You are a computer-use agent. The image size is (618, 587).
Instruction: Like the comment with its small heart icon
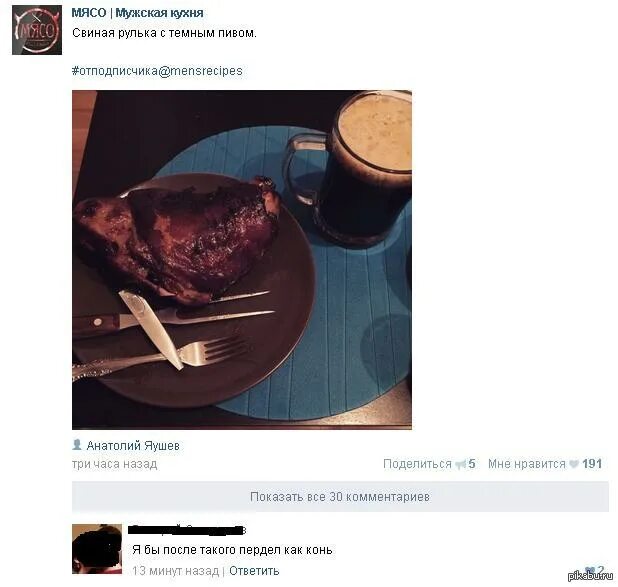590,570
